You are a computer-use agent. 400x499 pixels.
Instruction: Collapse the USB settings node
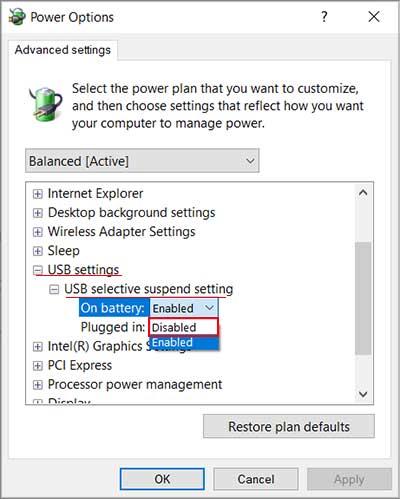click(x=38, y=270)
